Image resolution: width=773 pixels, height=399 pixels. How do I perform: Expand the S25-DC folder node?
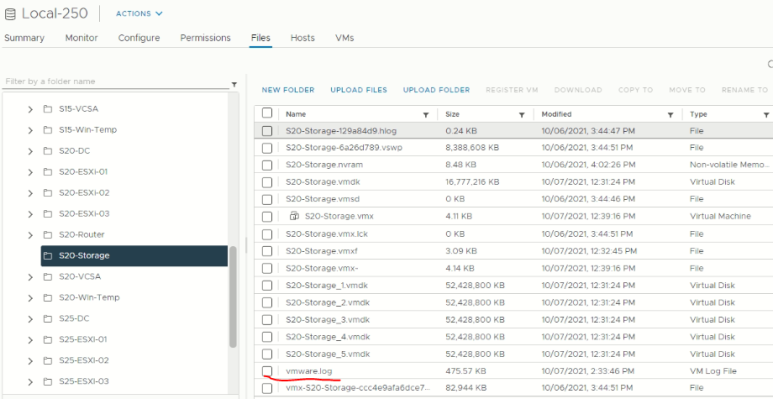click(x=31, y=319)
